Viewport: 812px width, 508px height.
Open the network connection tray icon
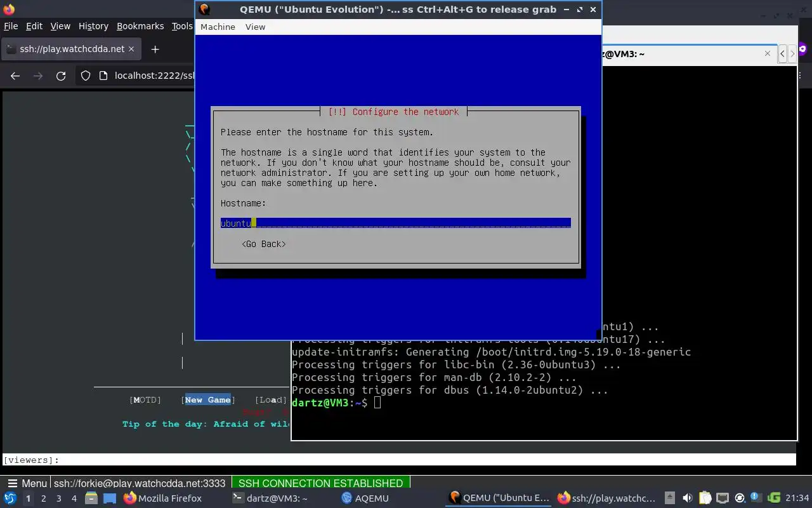[x=723, y=498]
